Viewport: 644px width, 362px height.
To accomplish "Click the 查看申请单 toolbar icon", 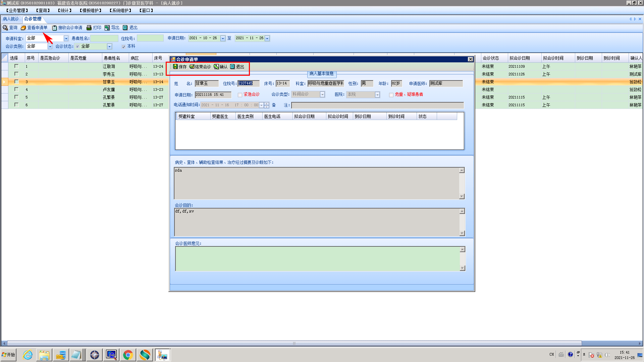I will pos(23,28).
